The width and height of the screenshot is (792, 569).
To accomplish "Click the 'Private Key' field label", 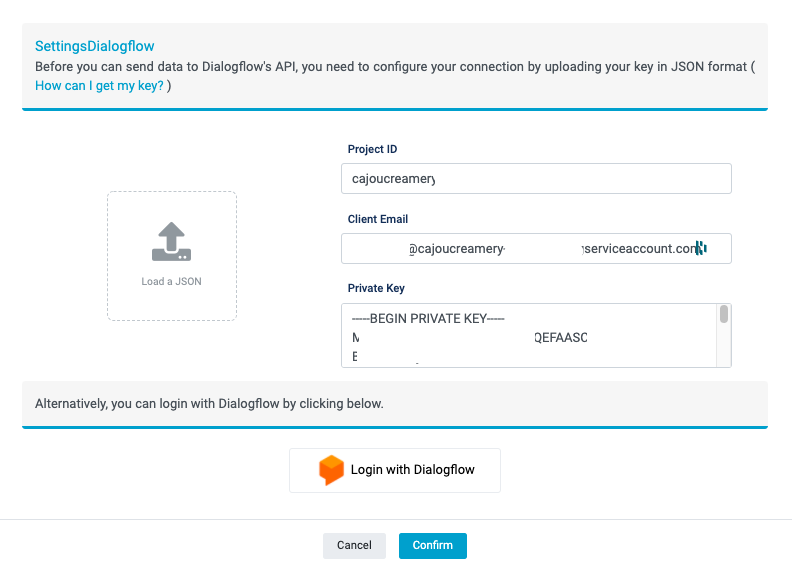I will [376, 288].
